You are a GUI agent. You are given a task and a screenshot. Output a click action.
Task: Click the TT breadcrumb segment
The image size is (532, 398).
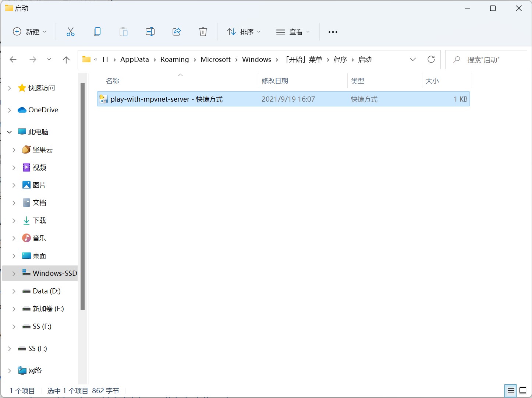105,59
